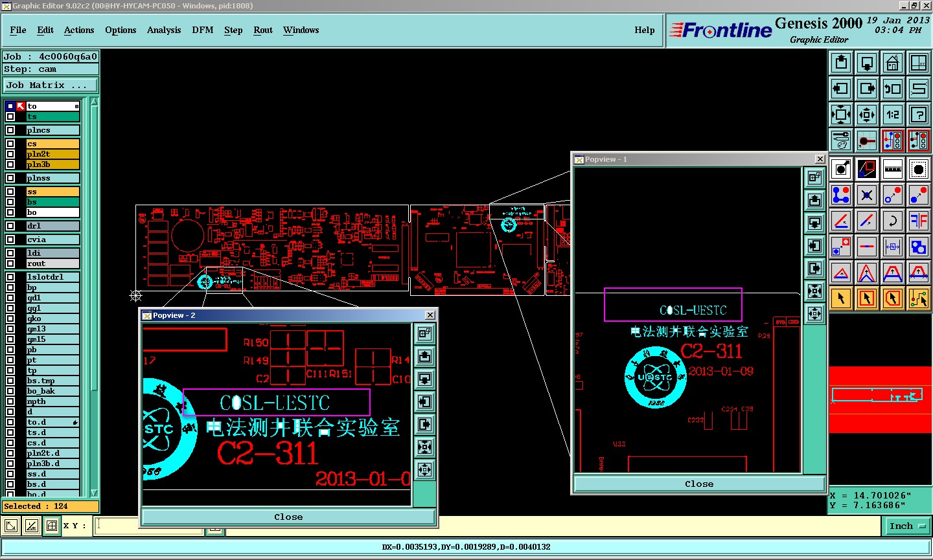Click the blue color swatch of layer to
This screenshot has width=933, height=560.
pyautogui.click(x=10, y=106)
